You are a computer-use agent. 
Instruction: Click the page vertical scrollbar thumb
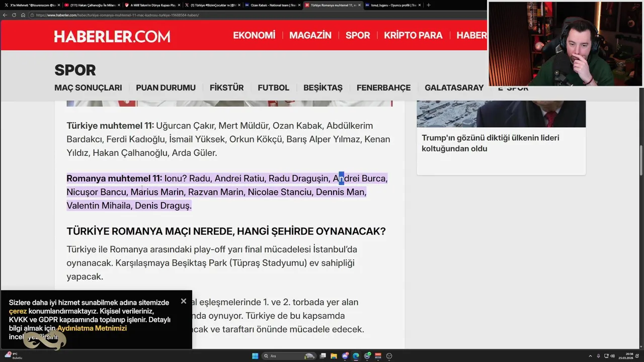click(x=641, y=161)
